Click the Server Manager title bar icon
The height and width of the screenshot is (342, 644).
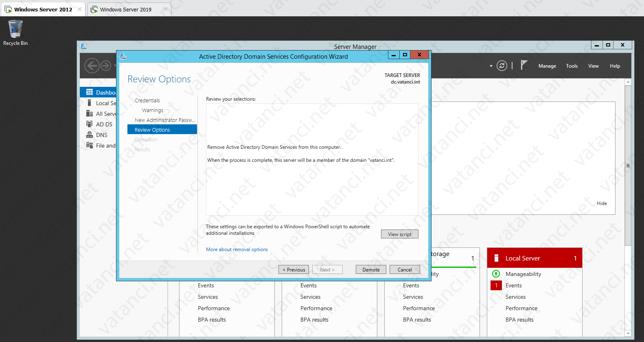point(83,46)
